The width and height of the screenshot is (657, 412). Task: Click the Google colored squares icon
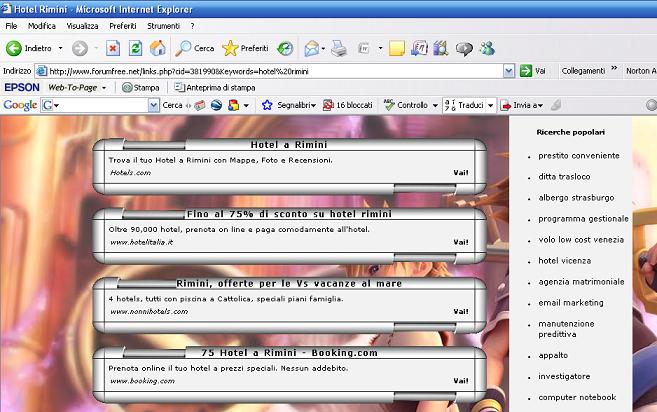(x=233, y=105)
